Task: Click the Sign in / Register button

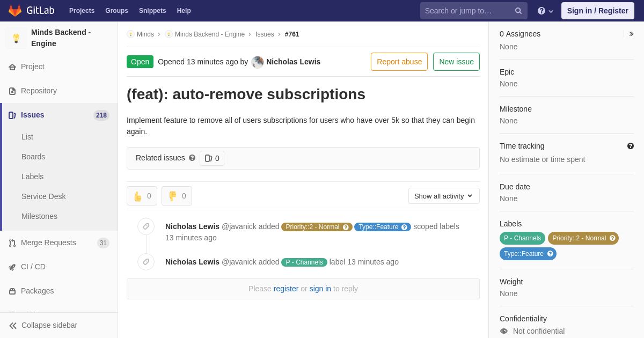Action: (x=597, y=11)
